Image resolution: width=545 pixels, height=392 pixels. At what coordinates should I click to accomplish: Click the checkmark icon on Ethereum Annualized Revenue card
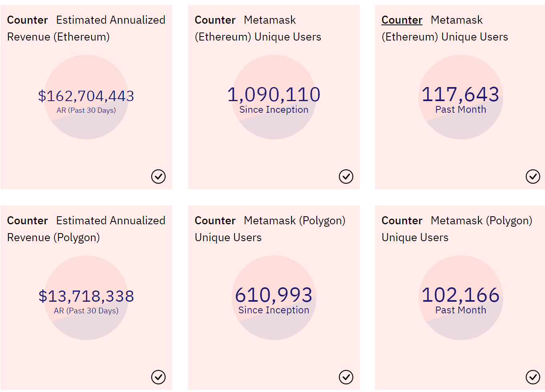[158, 176]
